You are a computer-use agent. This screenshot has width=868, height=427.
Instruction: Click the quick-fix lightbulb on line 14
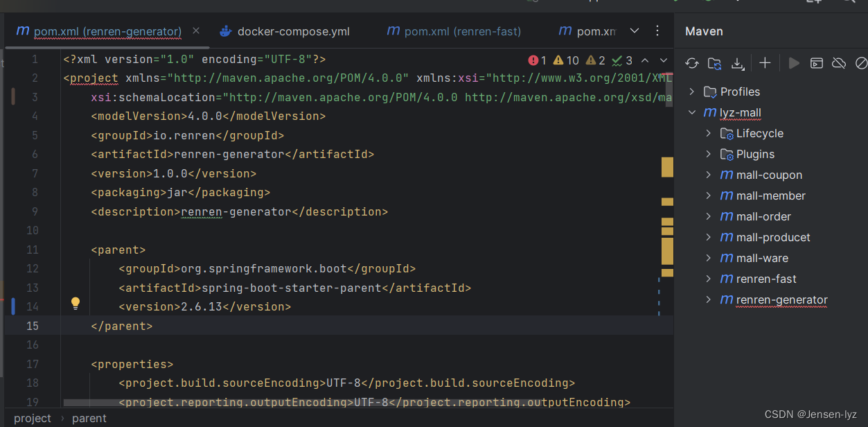pyautogui.click(x=75, y=304)
